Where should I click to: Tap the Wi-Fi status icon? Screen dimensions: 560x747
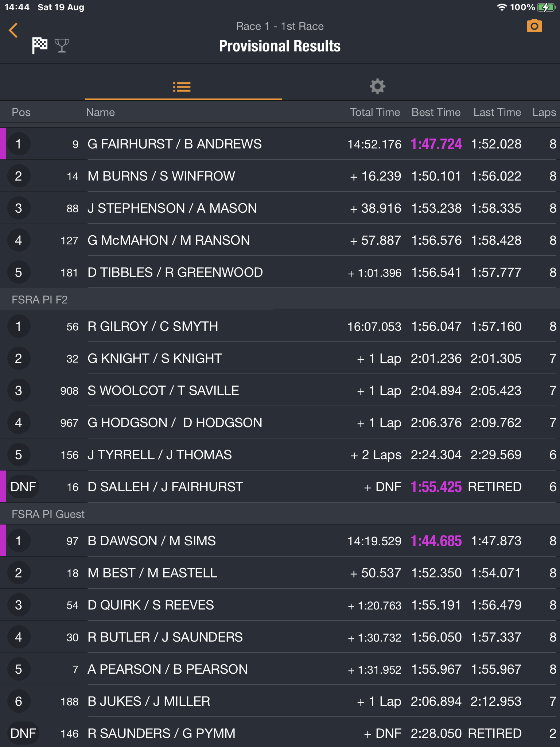pyautogui.click(x=502, y=7)
